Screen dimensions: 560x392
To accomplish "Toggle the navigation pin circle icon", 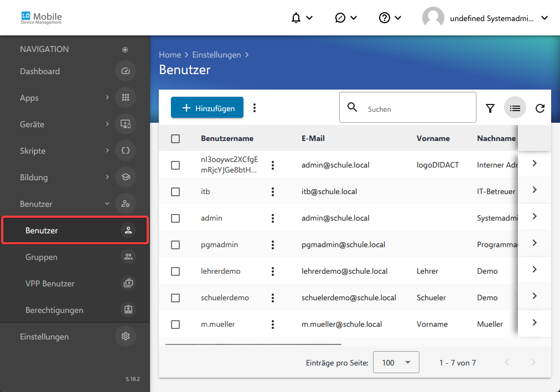I will pos(125,50).
